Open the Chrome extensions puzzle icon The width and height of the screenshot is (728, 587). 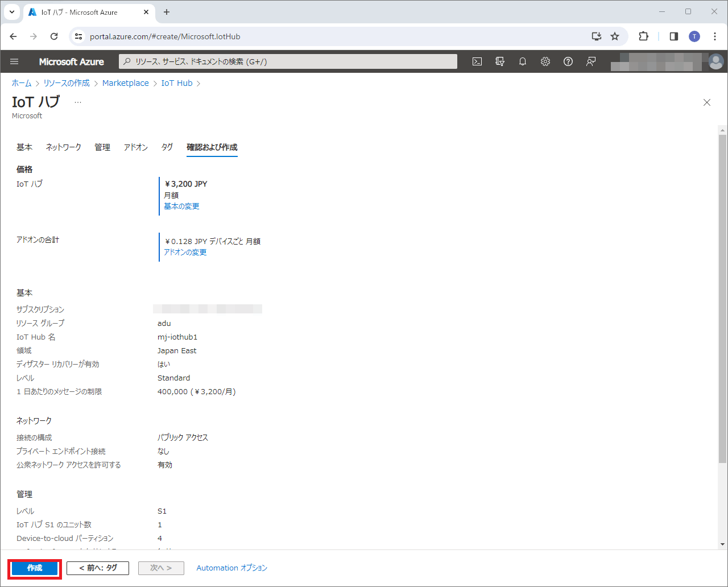tap(643, 36)
